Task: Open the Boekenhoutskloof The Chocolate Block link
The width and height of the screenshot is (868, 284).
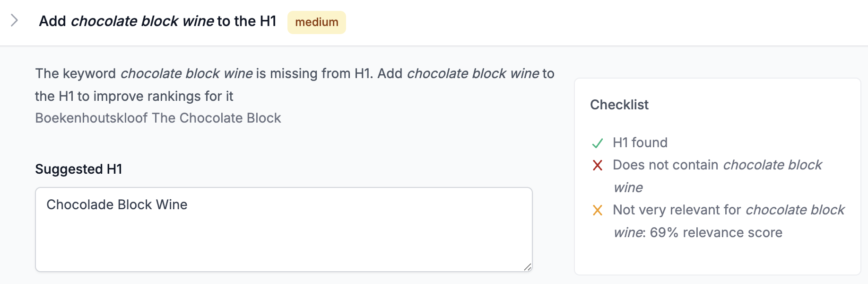Action: coord(158,118)
